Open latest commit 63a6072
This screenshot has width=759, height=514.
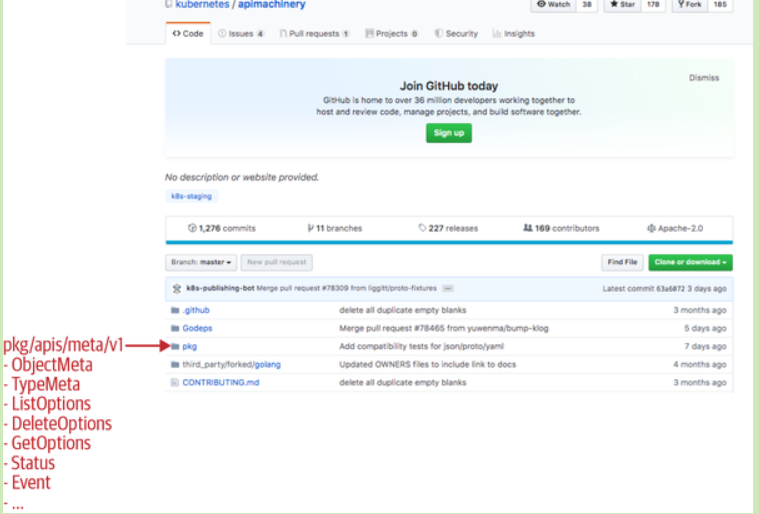pos(670,289)
